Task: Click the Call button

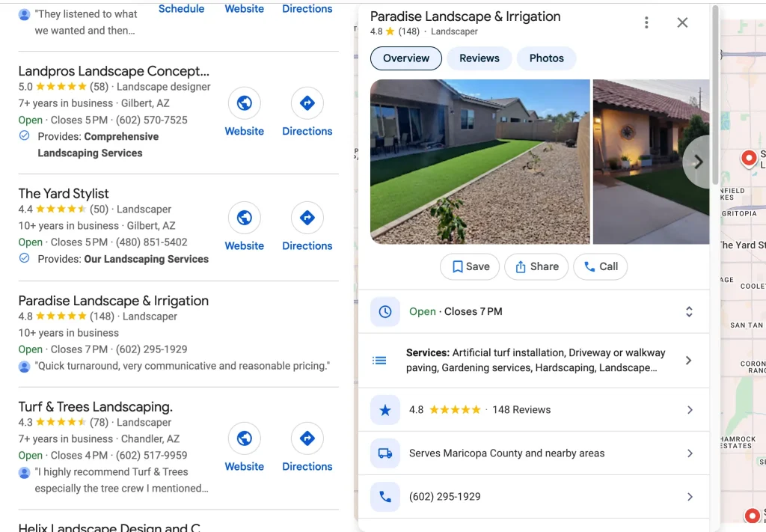Action: (601, 266)
